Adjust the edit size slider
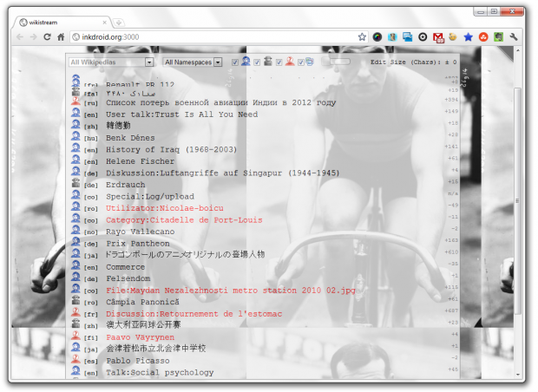The image size is (538, 392). pos(337,62)
